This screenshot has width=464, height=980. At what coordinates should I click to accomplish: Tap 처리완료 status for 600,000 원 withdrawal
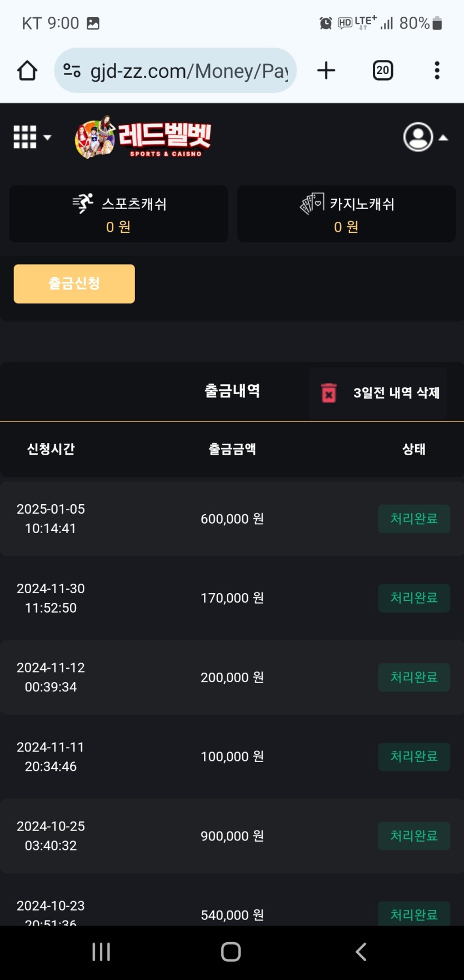[x=414, y=519]
